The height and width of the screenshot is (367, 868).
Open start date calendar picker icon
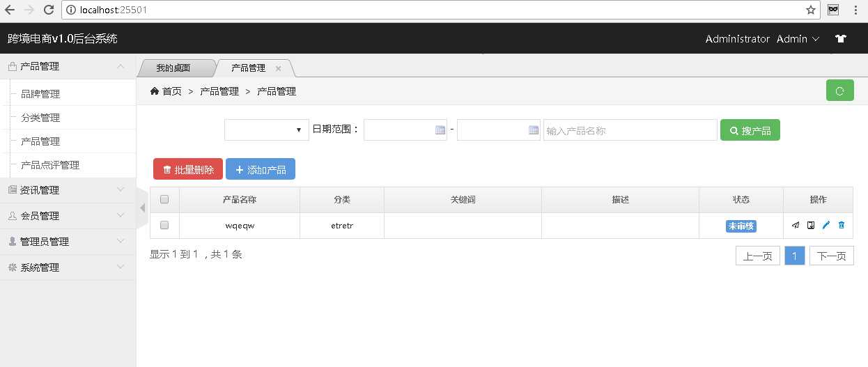440,130
